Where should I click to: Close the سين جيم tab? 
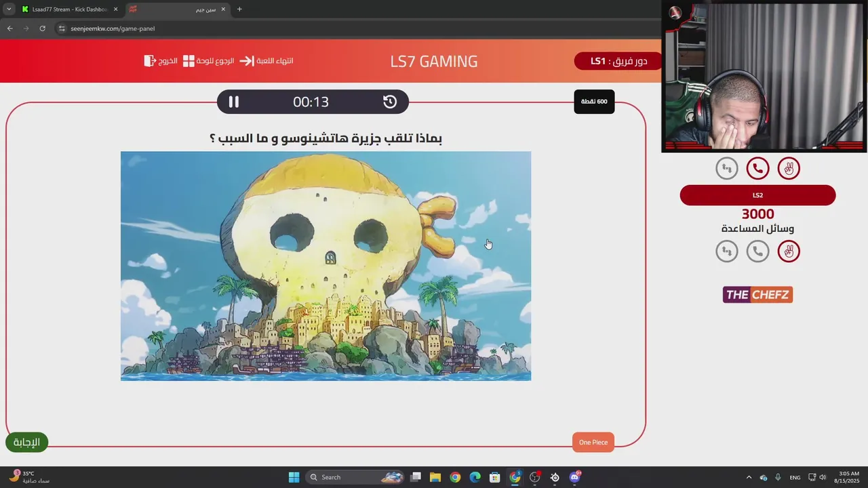(223, 9)
